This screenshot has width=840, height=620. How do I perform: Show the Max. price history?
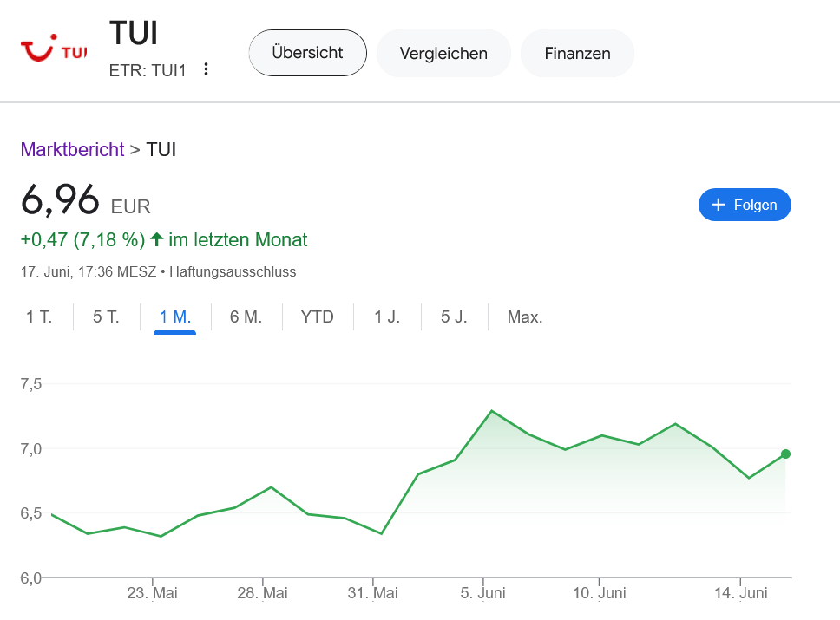(525, 317)
